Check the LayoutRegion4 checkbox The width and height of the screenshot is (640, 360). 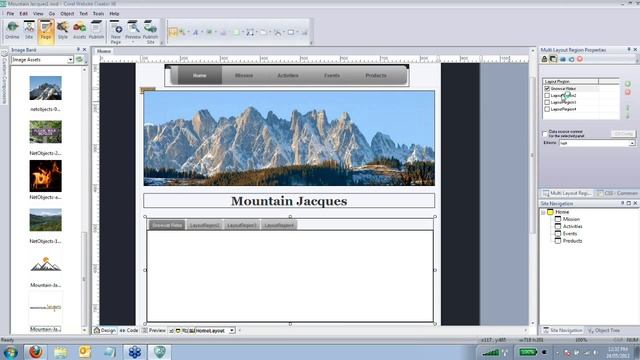tap(547, 109)
